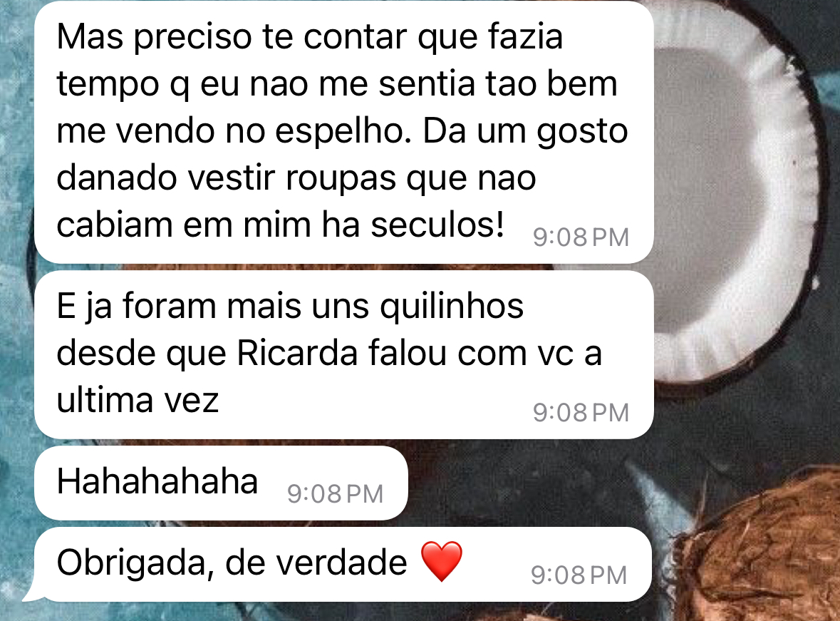Select the message beginning "E ja foram mais"
The height and width of the screenshot is (621, 840).
pos(344,354)
